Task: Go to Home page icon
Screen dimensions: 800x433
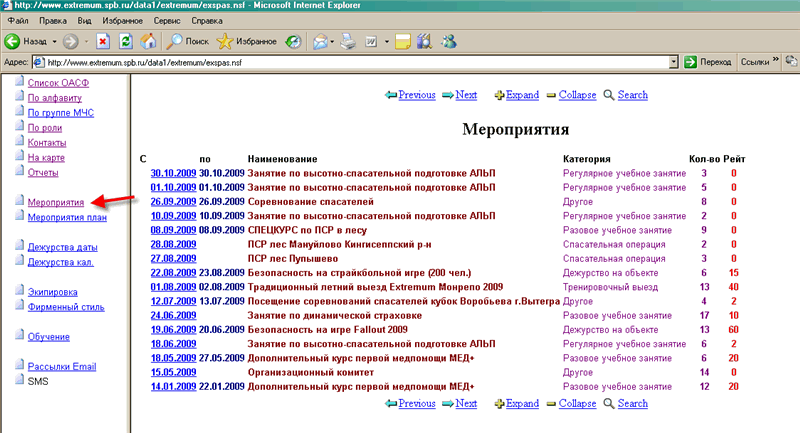Action: click(148, 41)
